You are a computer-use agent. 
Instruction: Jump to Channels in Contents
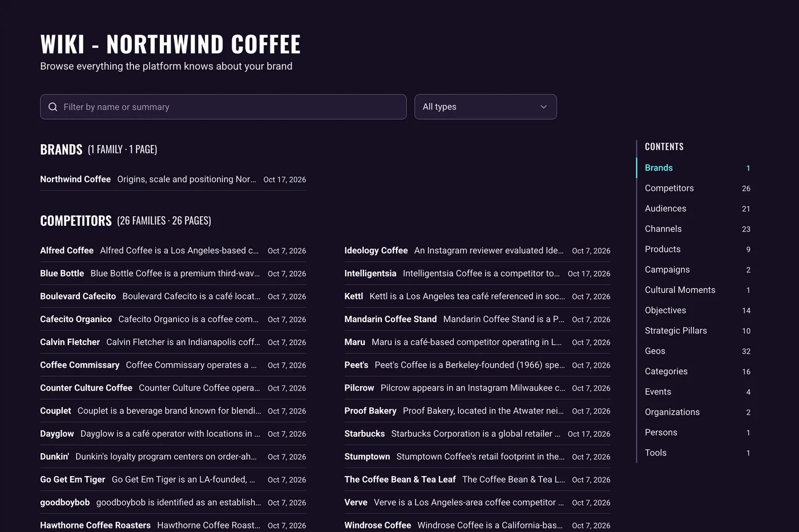point(697,229)
